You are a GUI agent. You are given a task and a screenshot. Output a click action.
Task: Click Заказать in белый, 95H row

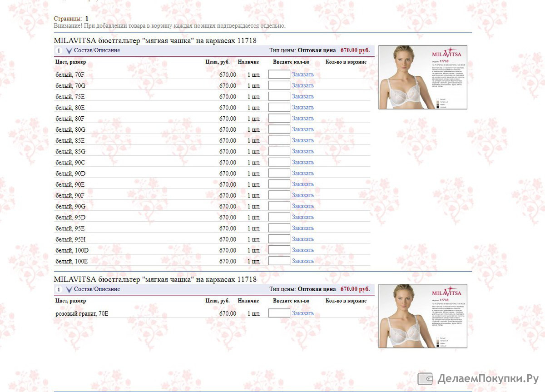[x=303, y=239]
